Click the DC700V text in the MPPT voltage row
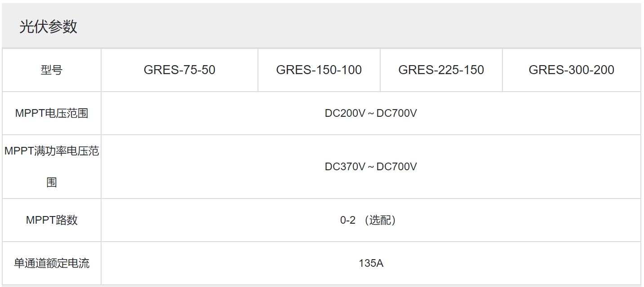Screen dimensions: 644x287 point(397,113)
